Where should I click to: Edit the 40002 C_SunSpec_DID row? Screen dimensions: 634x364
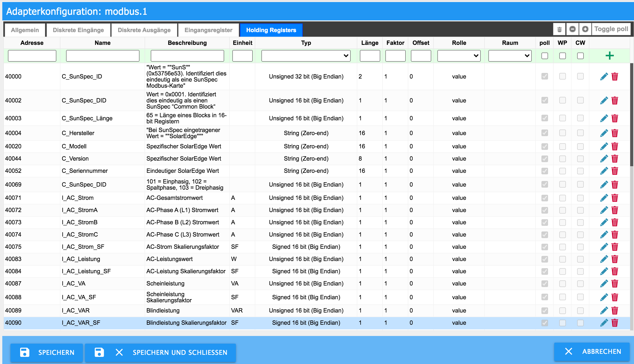coord(604,100)
